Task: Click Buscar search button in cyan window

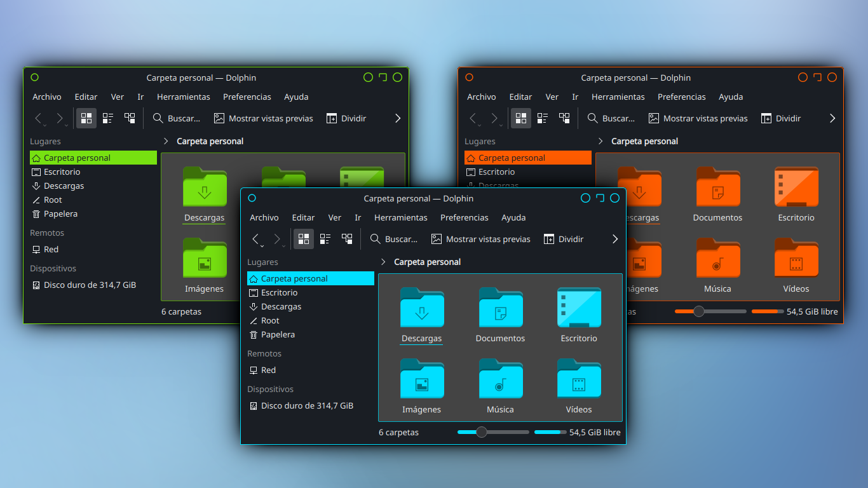Action: coord(394,239)
